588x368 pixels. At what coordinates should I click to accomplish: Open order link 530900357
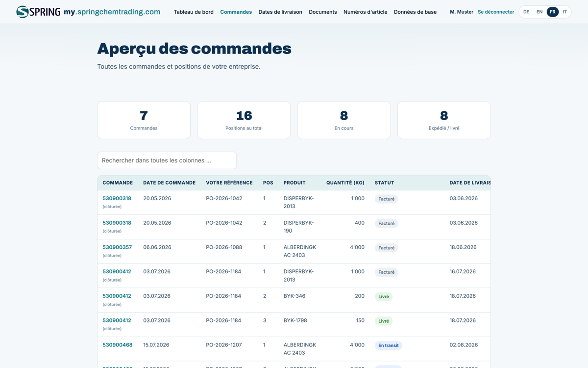click(x=117, y=247)
